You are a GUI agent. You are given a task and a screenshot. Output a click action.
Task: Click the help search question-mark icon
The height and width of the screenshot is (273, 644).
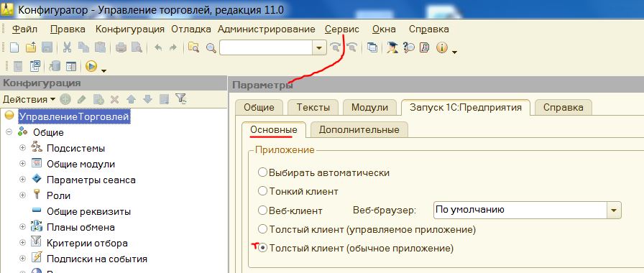(x=409, y=47)
